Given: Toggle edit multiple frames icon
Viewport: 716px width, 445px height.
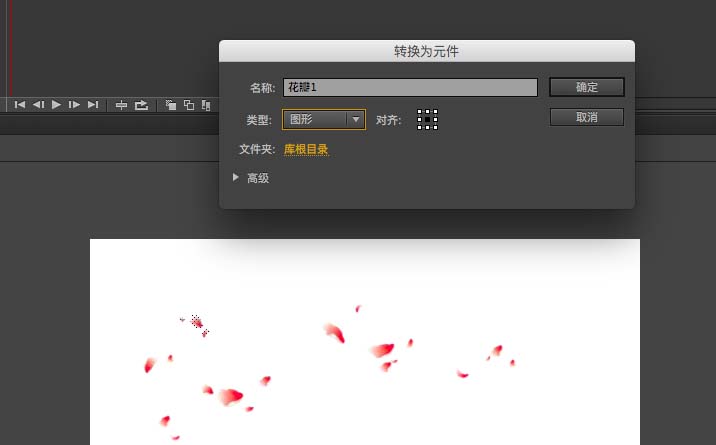Looking at the screenshot, I should [206, 105].
